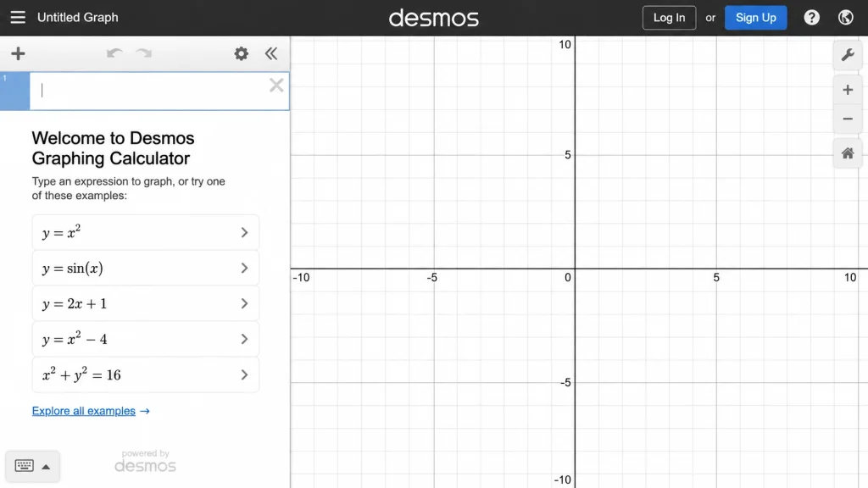Open Graph Settings wrench
868x488 pixels.
848,55
